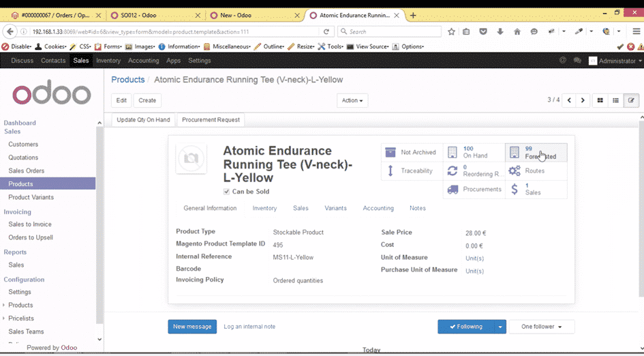The image size is (644, 356).
Task: Switch to the Accounting product tab
Action: click(x=378, y=209)
